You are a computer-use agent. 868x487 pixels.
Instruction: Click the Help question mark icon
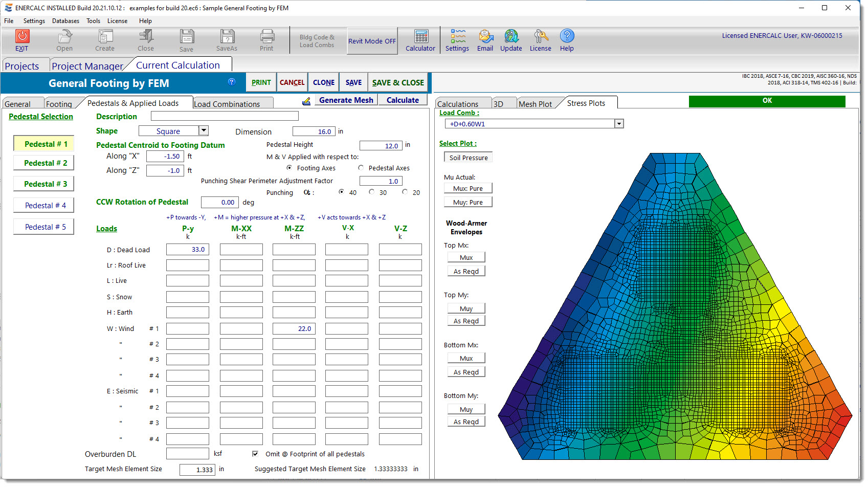(567, 40)
